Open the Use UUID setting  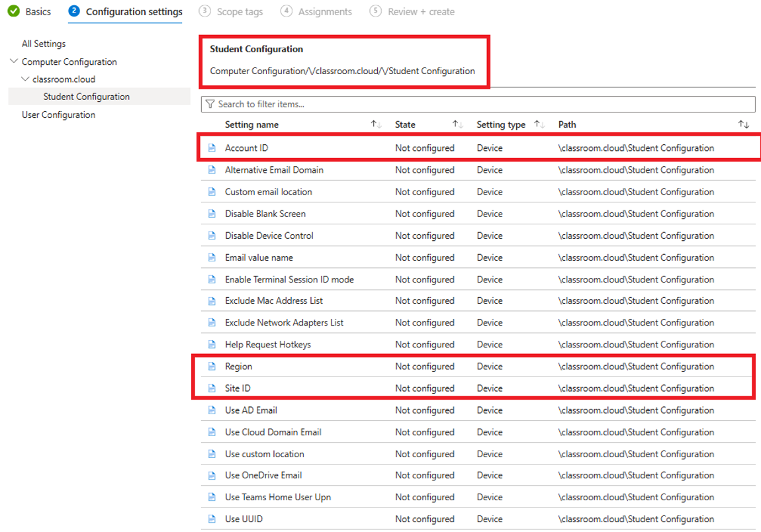click(x=244, y=519)
